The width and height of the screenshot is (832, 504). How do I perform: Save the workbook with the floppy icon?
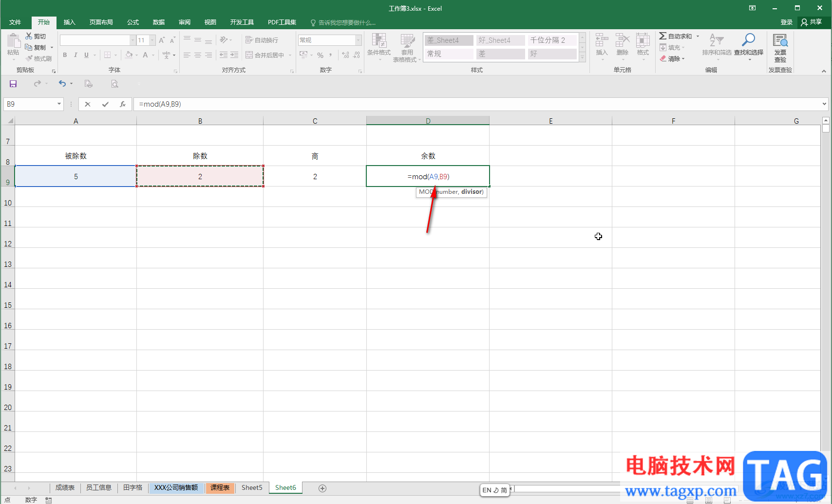(13, 84)
